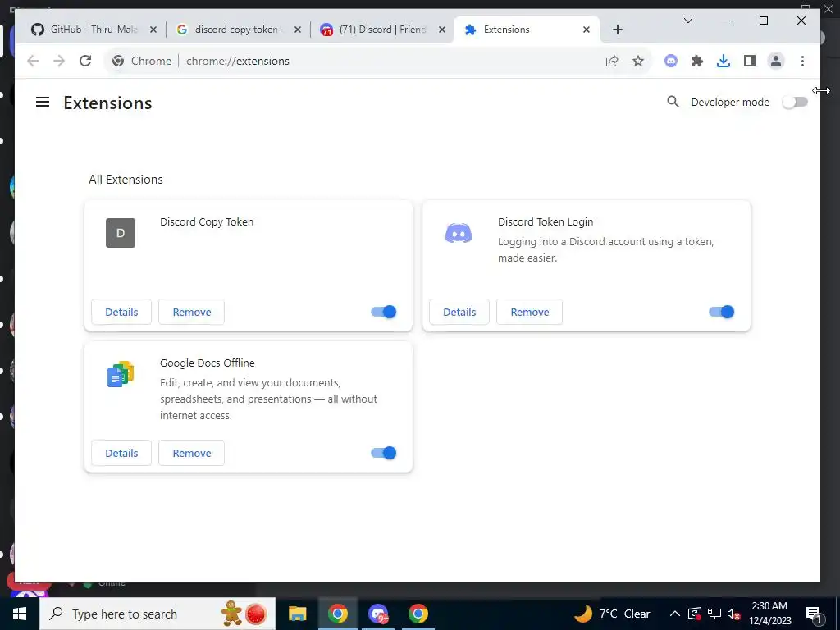The image size is (840, 630).
Task: Click the Google Docs Offline icon
Action: (121, 374)
